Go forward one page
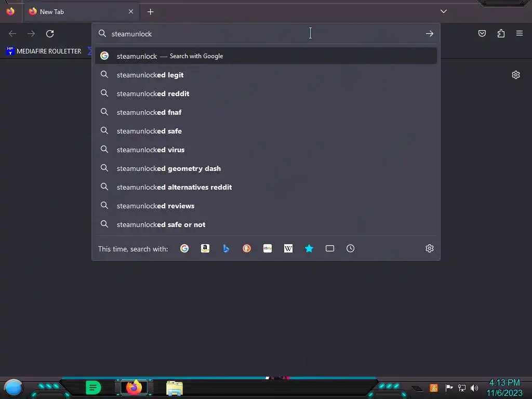532x399 pixels. (x=31, y=34)
